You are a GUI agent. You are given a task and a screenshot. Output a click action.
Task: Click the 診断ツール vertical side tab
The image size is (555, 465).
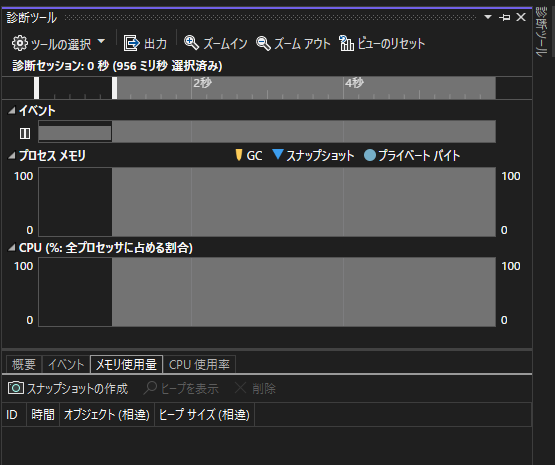(542, 32)
